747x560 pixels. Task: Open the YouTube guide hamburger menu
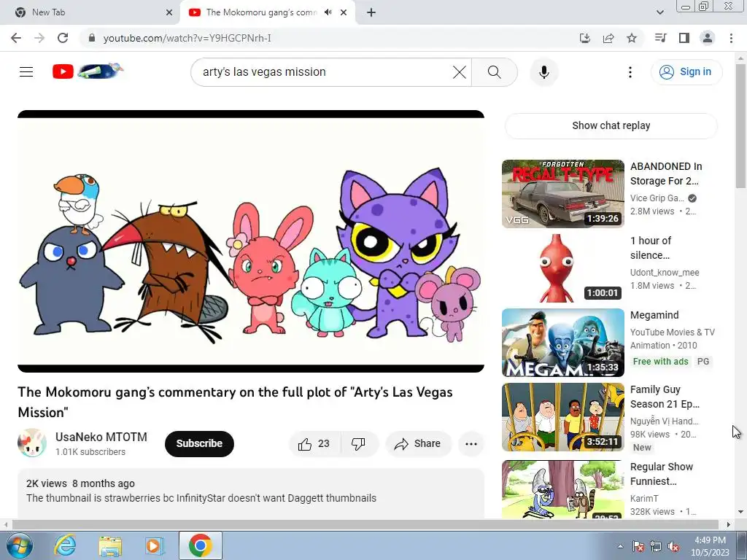tap(26, 72)
